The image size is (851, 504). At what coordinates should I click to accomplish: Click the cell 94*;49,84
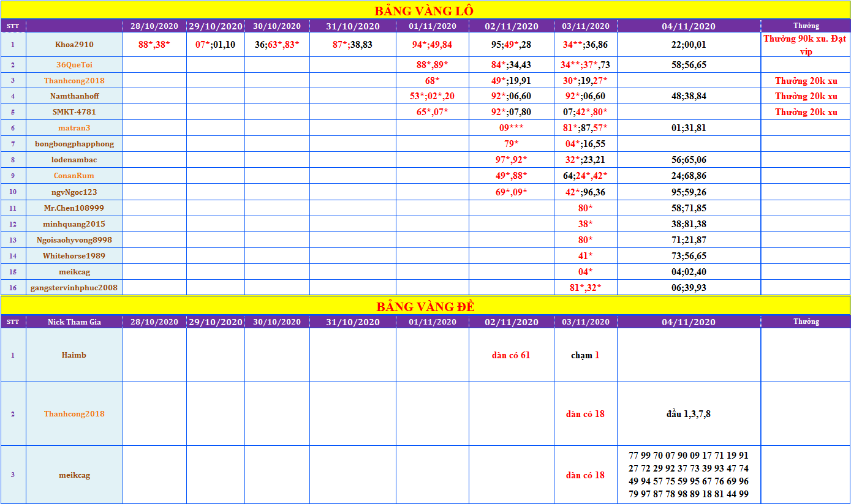click(x=433, y=44)
